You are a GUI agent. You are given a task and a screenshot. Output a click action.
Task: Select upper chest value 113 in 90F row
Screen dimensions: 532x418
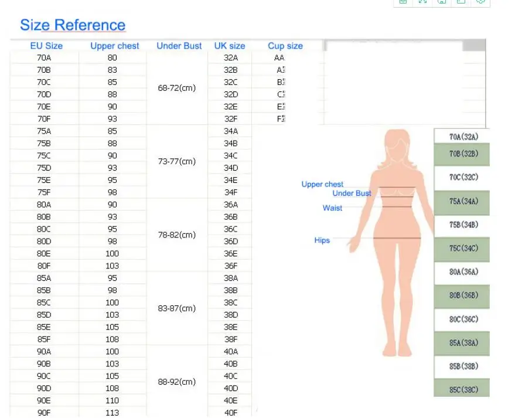click(112, 413)
